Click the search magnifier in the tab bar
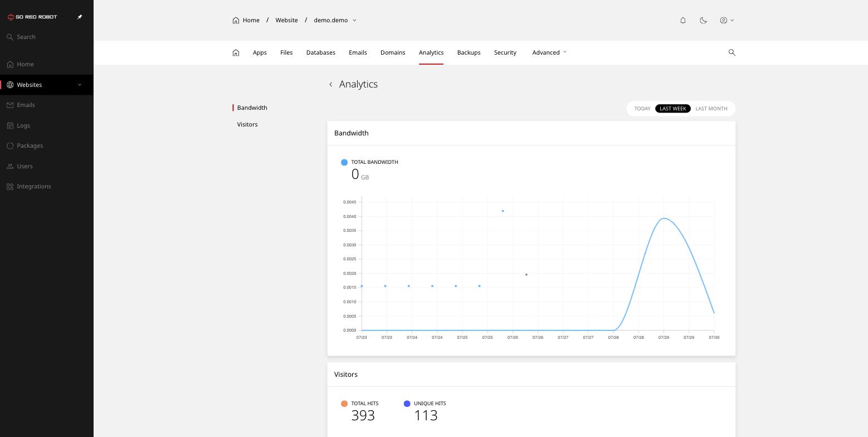 [x=732, y=52]
